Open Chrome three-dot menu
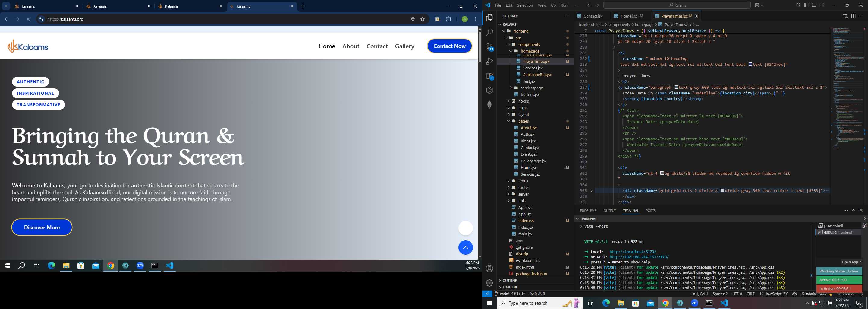The height and width of the screenshot is (309, 868). coord(476,19)
